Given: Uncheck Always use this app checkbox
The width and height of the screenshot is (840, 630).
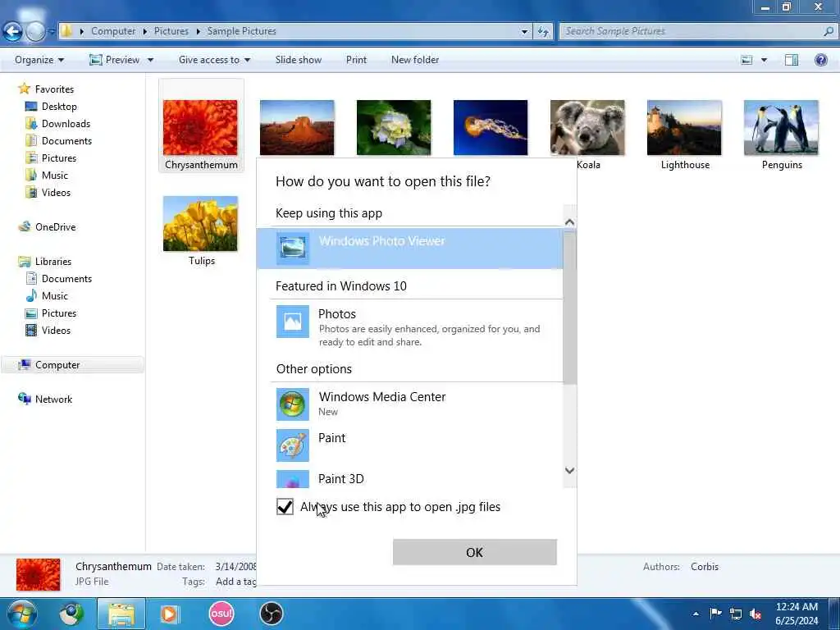Looking at the screenshot, I should (285, 506).
